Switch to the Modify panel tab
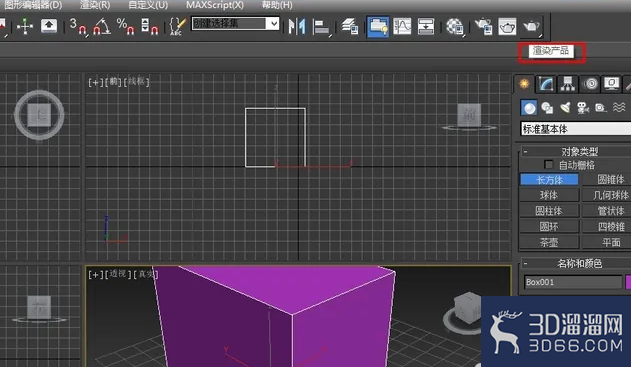 546,84
